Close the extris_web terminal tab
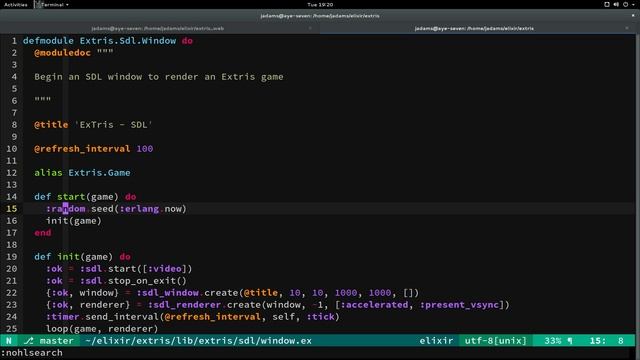Viewport: 640px width, 360px height. click(x=310, y=28)
